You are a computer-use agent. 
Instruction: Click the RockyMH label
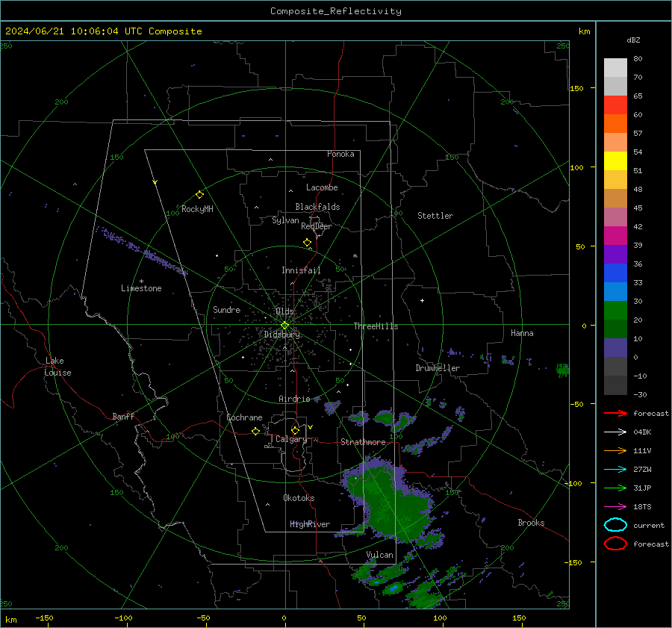197,209
